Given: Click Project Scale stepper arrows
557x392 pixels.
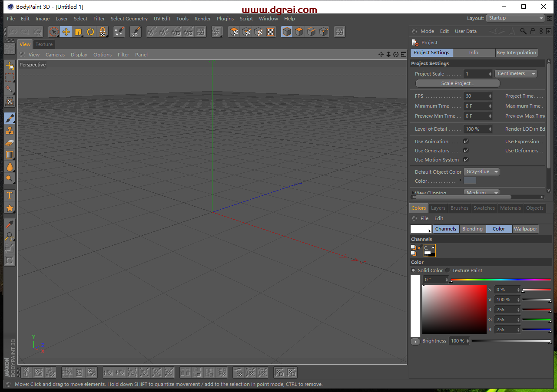Looking at the screenshot, I should point(490,74).
